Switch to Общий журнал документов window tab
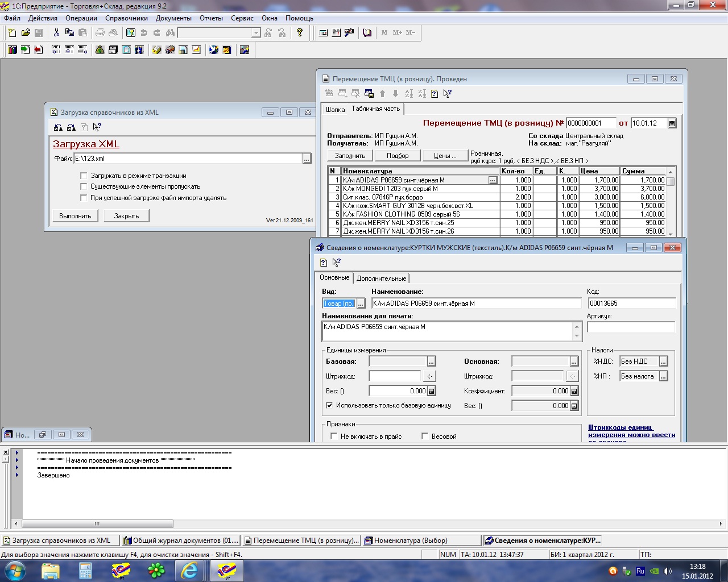The height and width of the screenshot is (582, 728). (x=181, y=541)
